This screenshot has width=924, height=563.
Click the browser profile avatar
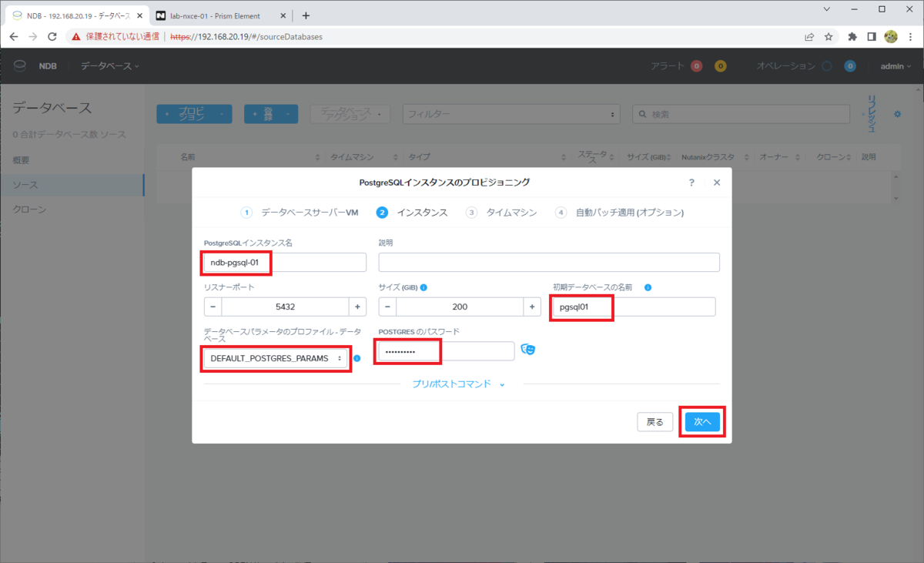coord(891,36)
